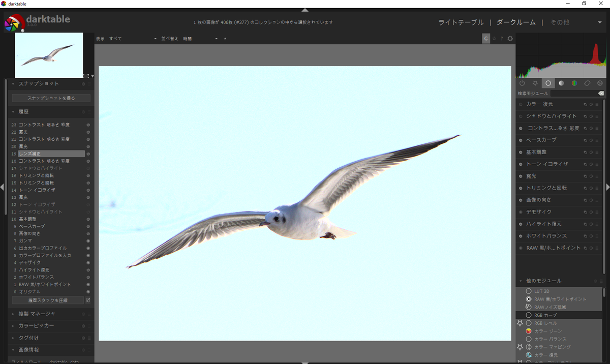The width and height of the screenshot is (610, 364).
Task: Open the view dropdown arrow beside その他
Action: coord(600,22)
